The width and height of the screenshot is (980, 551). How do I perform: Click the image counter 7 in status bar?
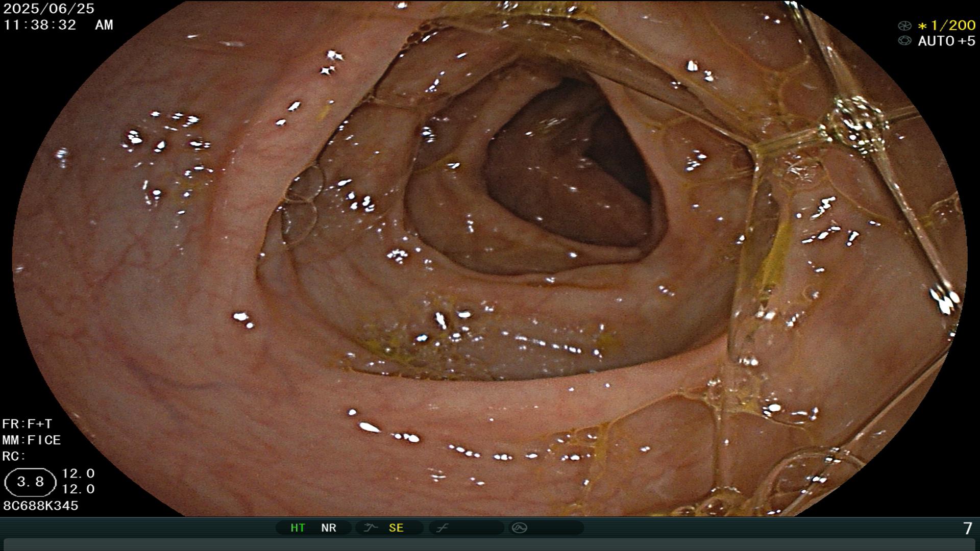pos(967,529)
